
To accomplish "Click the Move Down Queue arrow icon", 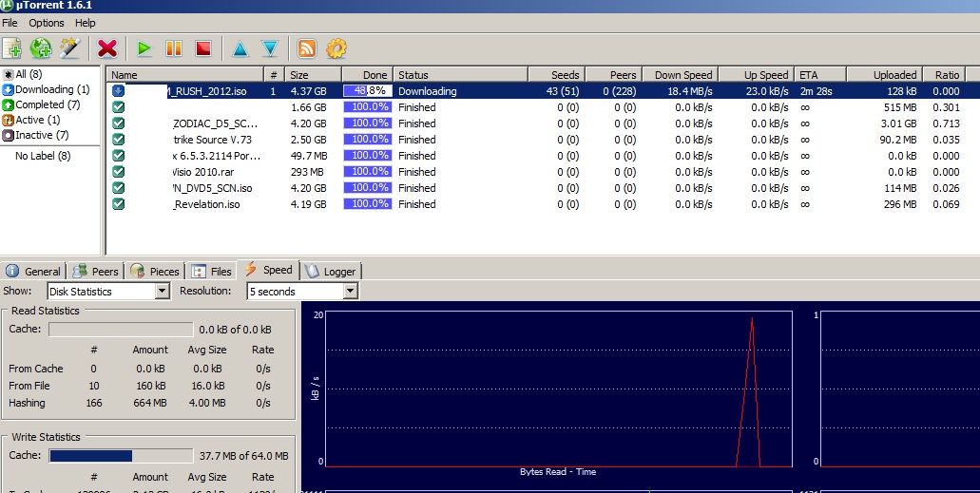I will coord(270,48).
